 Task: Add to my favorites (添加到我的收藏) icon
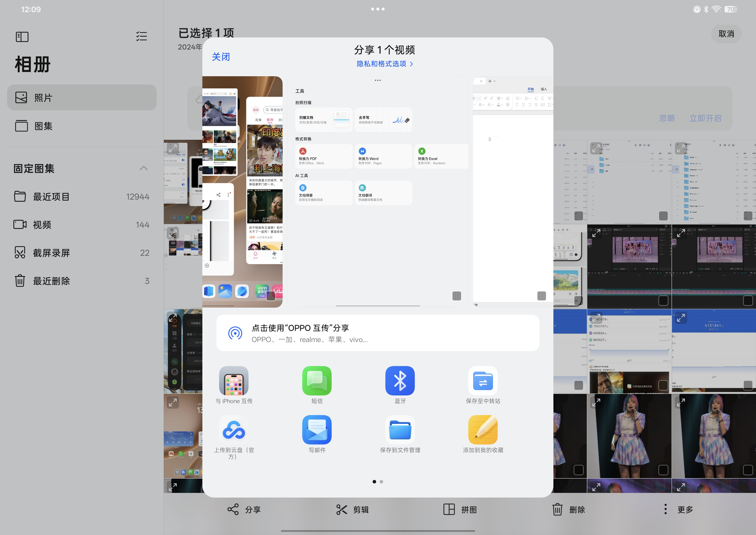click(483, 430)
